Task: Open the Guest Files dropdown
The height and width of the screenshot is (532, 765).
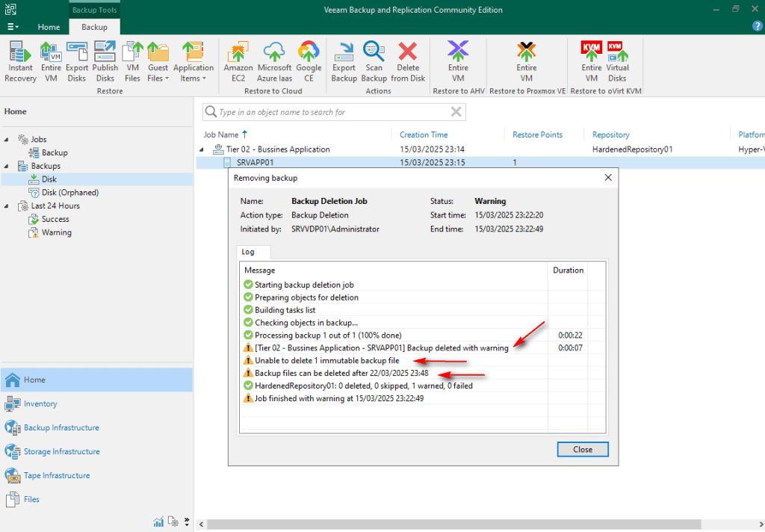Action: pos(158,72)
